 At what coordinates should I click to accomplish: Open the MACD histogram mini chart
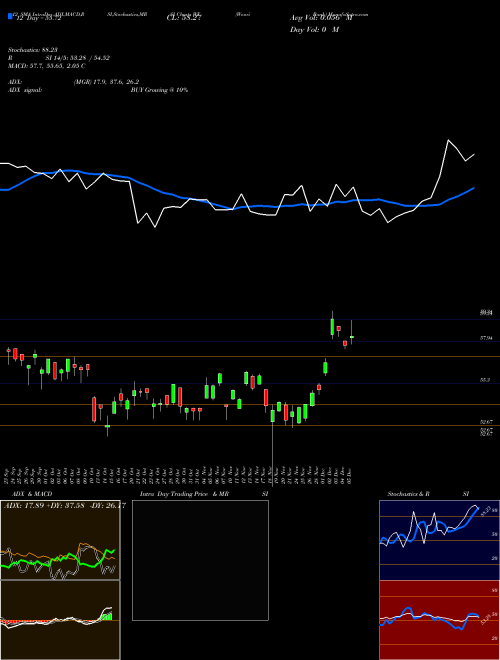coord(60,620)
